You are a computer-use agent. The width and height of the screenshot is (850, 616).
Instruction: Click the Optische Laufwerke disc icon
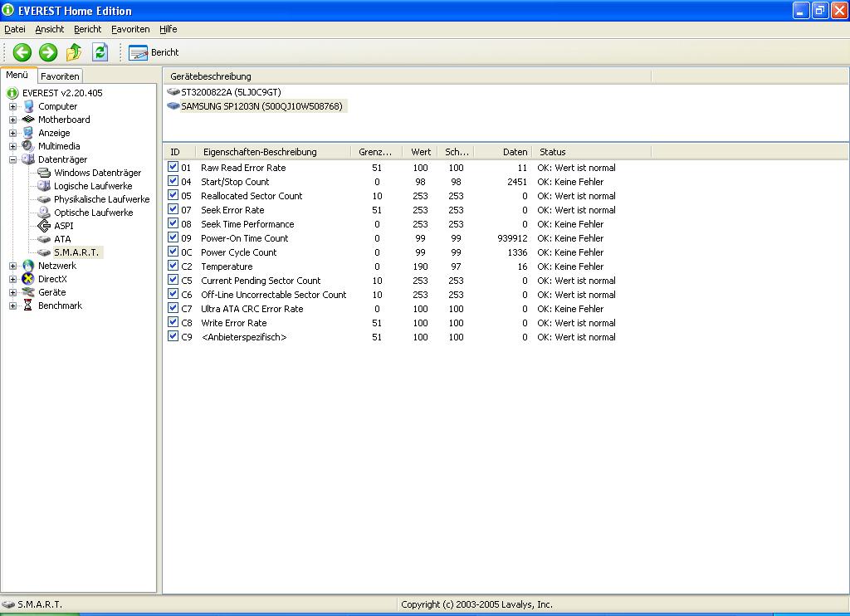44,213
